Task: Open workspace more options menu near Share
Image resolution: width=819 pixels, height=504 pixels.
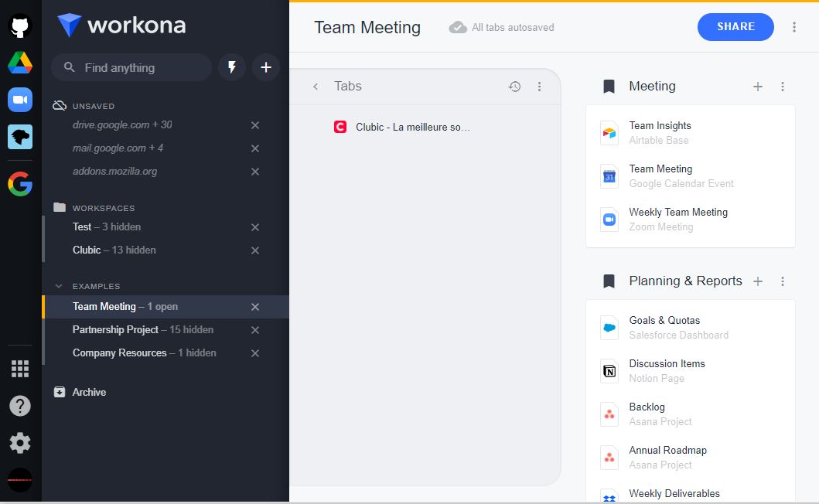Action: click(794, 27)
